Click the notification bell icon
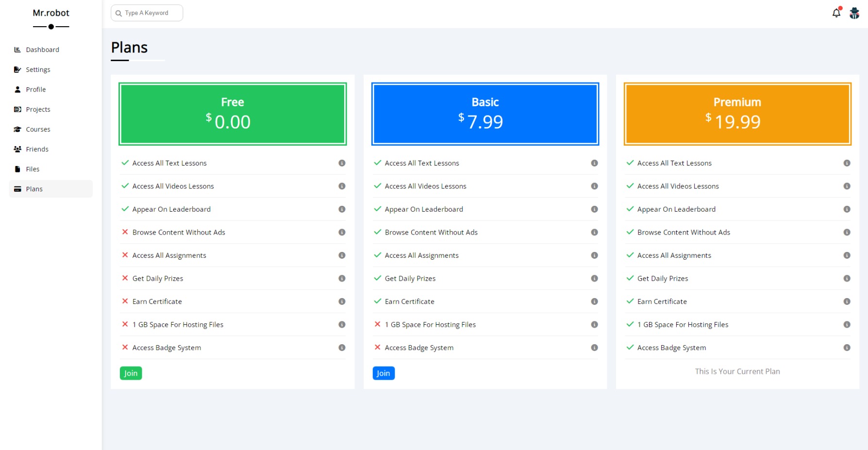 click(836, 13)
